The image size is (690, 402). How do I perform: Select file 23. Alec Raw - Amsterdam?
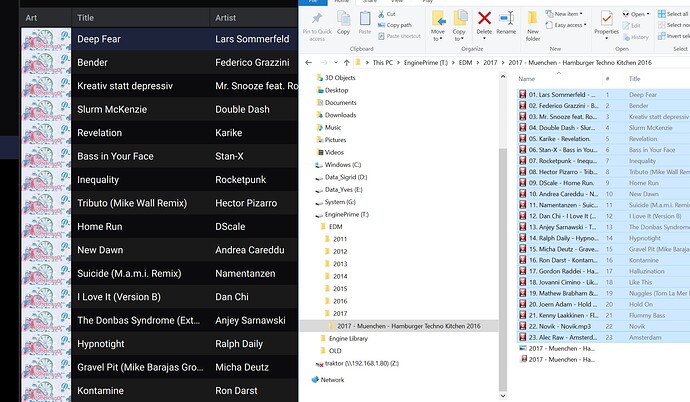pyautogui.click(x=559, y=337)
